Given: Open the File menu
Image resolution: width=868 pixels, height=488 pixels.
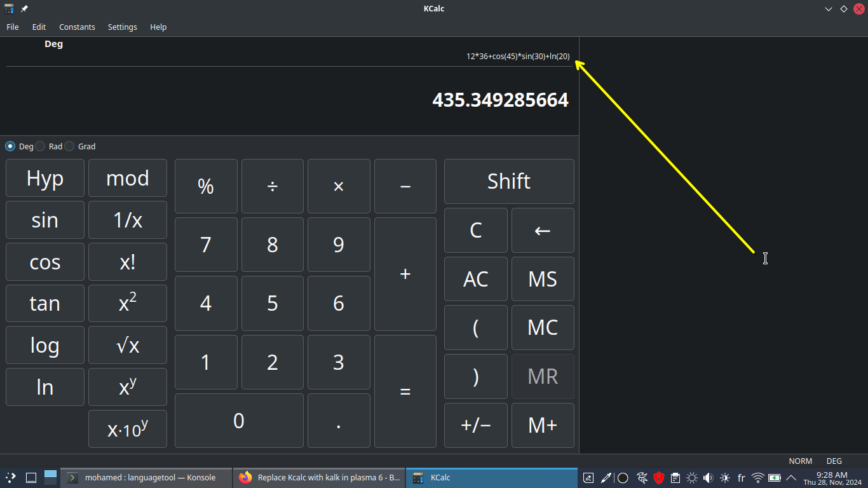Looking at the screenshot, I should point(13,27).
